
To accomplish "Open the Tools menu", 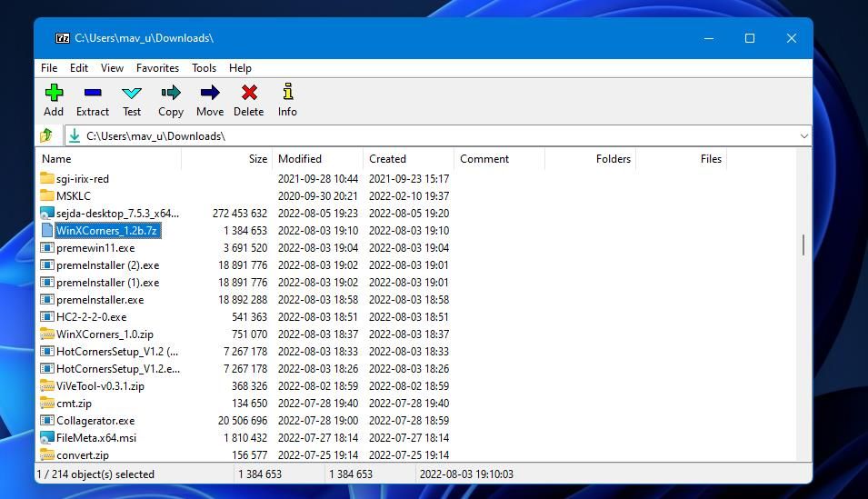I will tap(204, 67).
